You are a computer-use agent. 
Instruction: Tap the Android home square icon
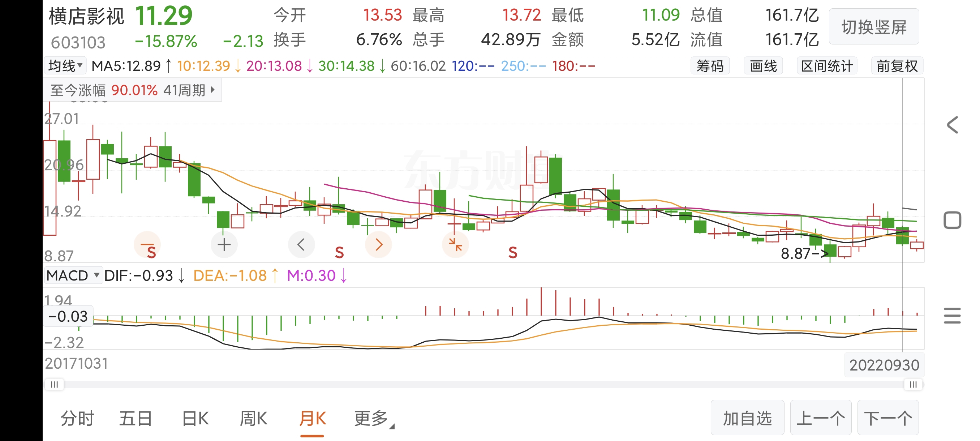tap(952, 220)
